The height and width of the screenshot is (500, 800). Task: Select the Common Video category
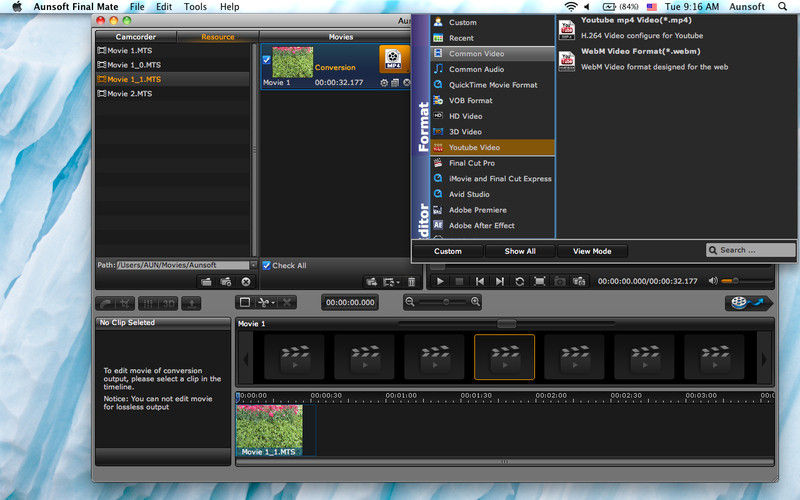[492, 54]
